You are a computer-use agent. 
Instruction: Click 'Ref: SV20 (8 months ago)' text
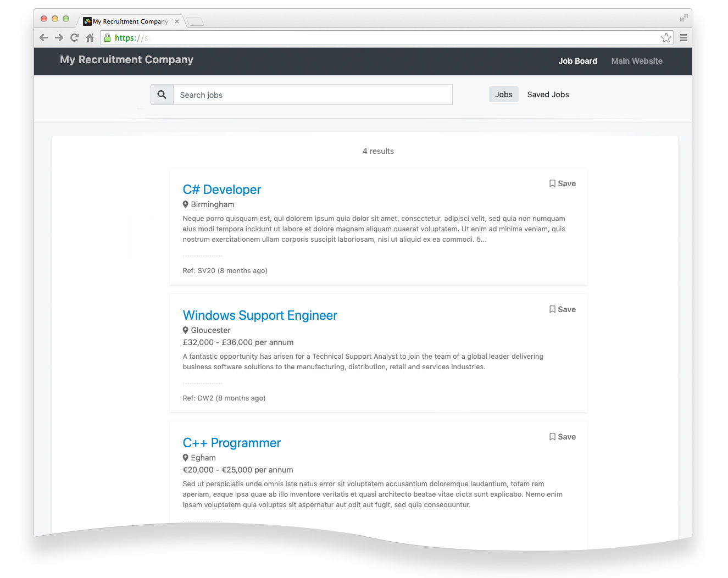(x=225, y=271)
